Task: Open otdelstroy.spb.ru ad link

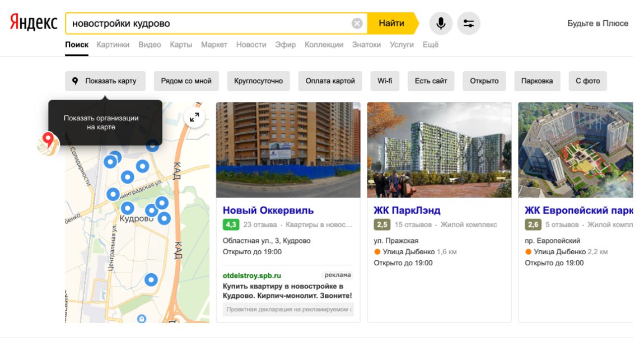Action: pos(252,275)
